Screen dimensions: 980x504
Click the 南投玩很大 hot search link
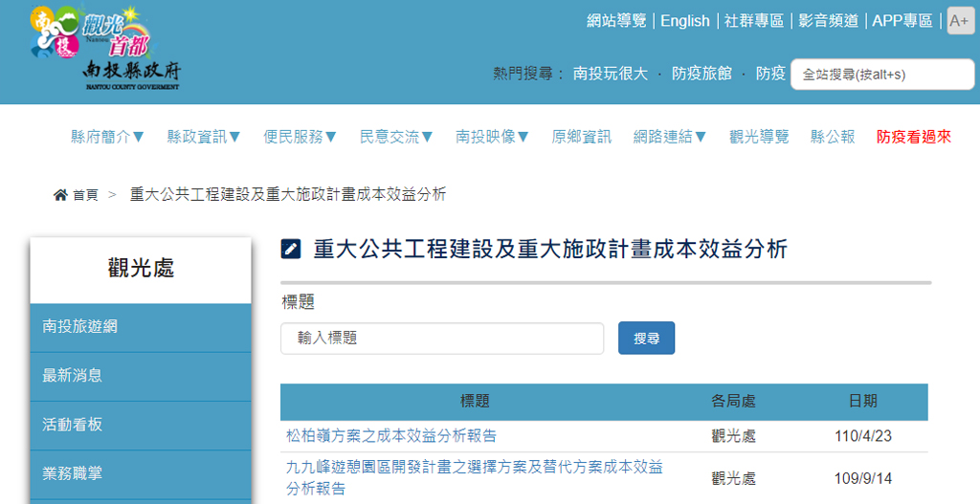(610, 73)
